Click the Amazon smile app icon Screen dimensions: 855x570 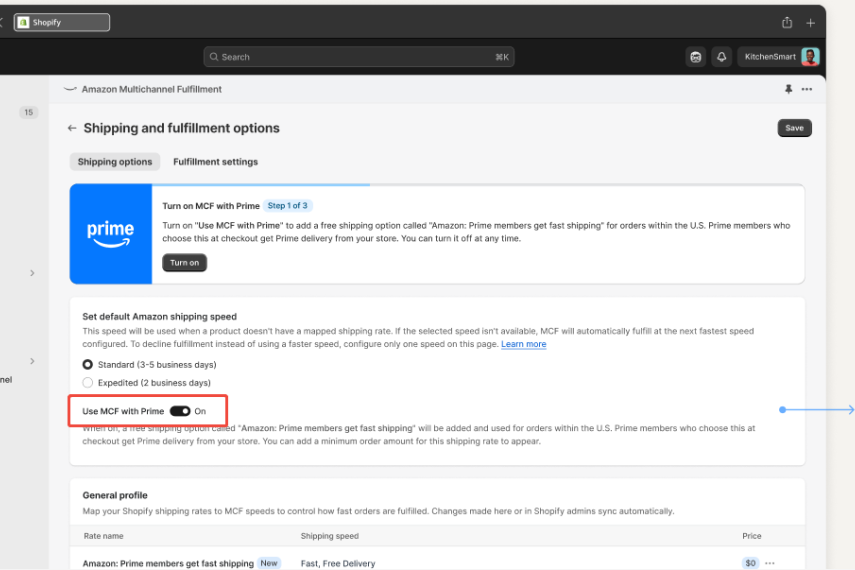tap(70, 89)
